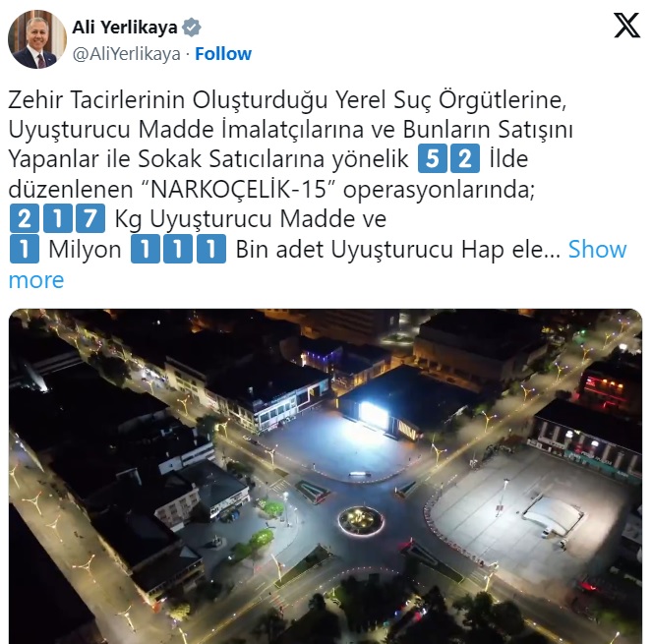
Task: Click the first tweet line starting Zehir Tacirlerinin
Action: [x=287, y=100]
